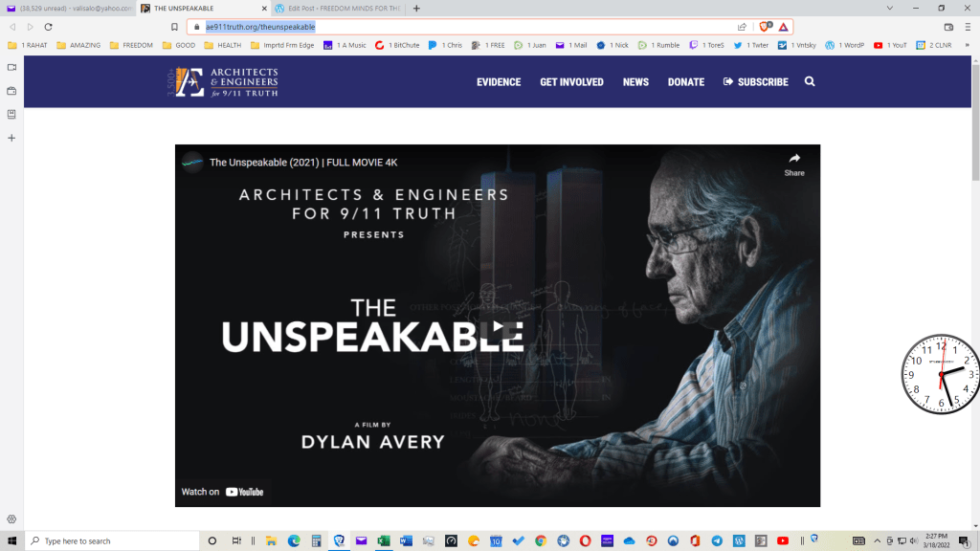Open the GET INVOLVED menu
Screen dimensions: 980x551
tap(571, 82)
